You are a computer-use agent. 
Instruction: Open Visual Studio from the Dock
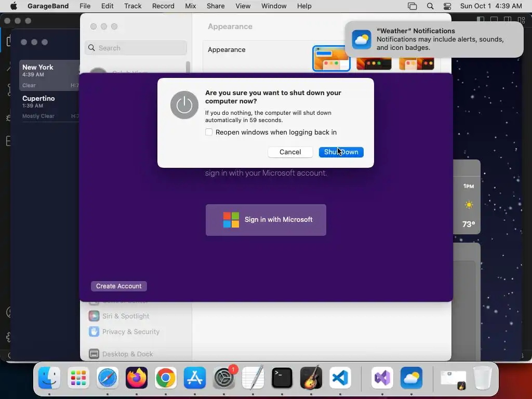tap(382, 378)
